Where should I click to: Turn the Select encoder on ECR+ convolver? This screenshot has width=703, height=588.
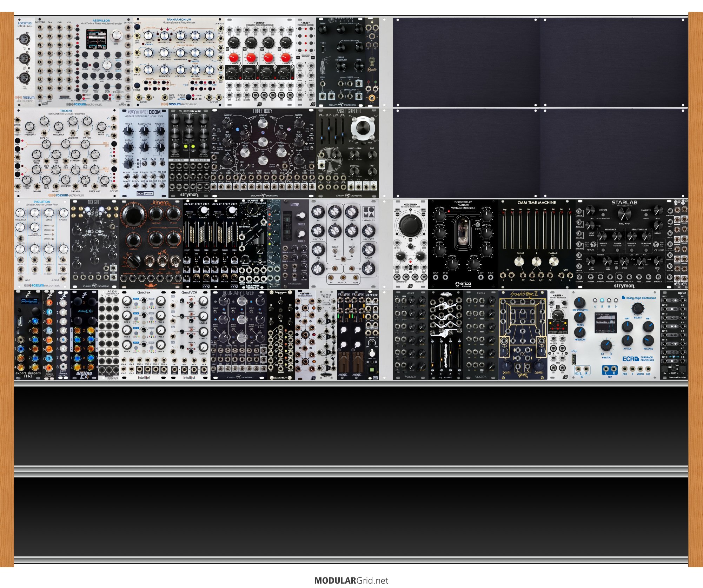(x=638, y=309)
